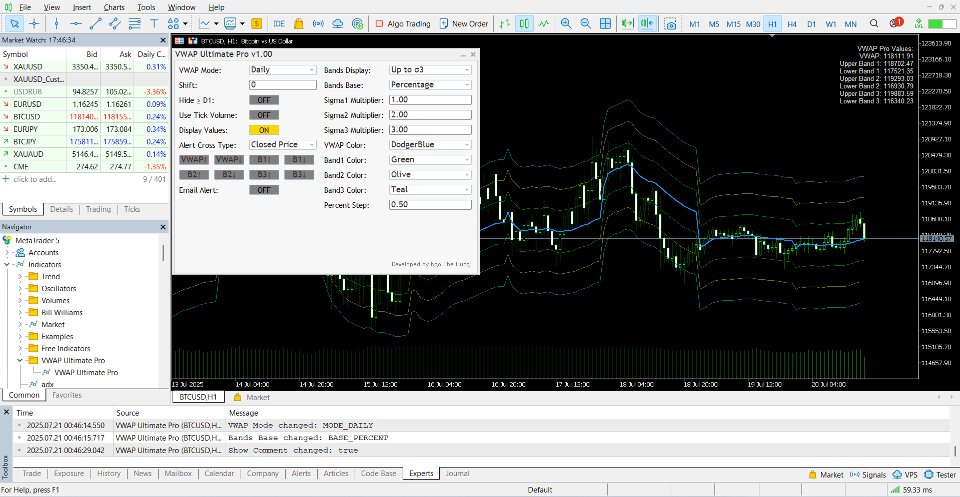Open the Bands Display dropdown
The width and height of the screenshot is (960, 497).
tap(430, 70)
